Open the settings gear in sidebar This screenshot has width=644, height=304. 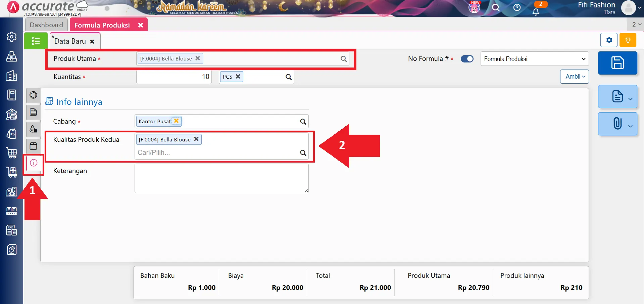point(12,37)
